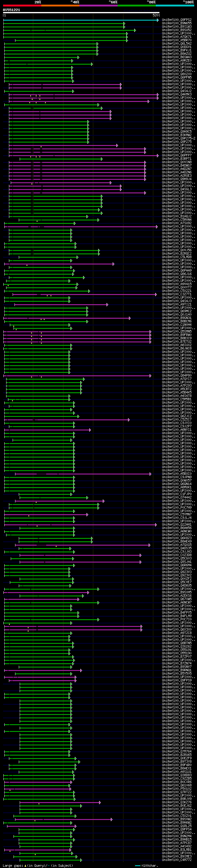Open the UniRef100_C3Z7T1 entry
The height and width of the screenshot is (868, 197).
pos(177,294)
